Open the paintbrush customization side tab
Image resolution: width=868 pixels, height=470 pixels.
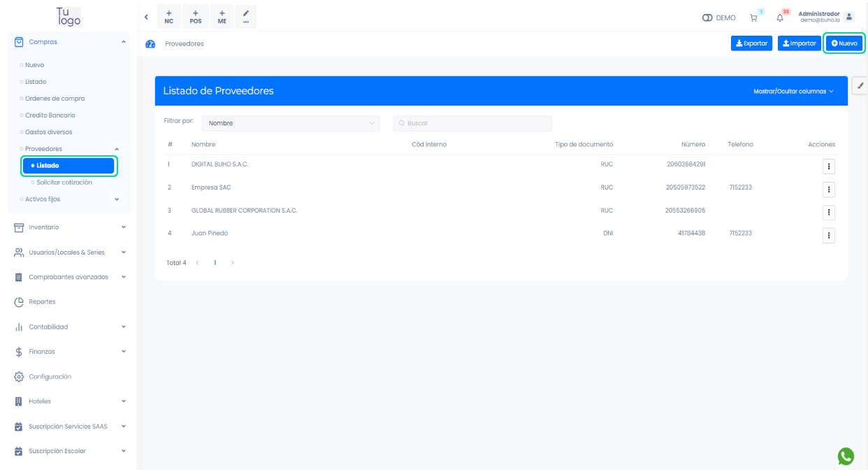[860, 85]
